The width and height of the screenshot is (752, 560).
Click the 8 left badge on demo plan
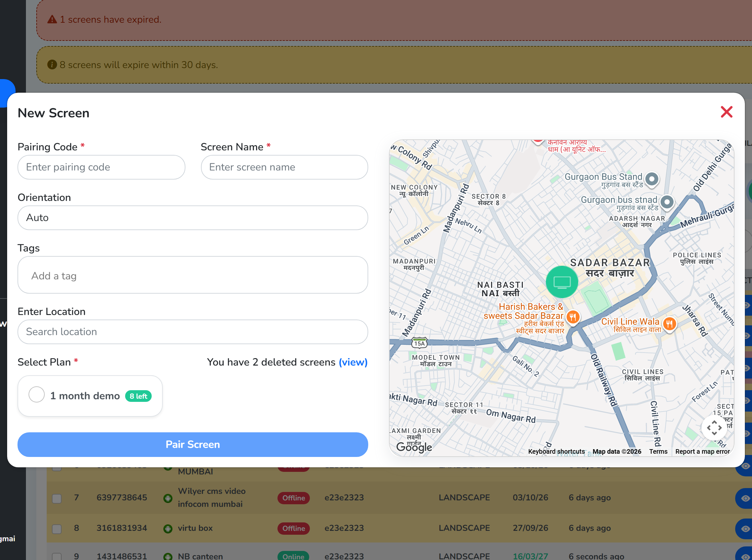138,396
